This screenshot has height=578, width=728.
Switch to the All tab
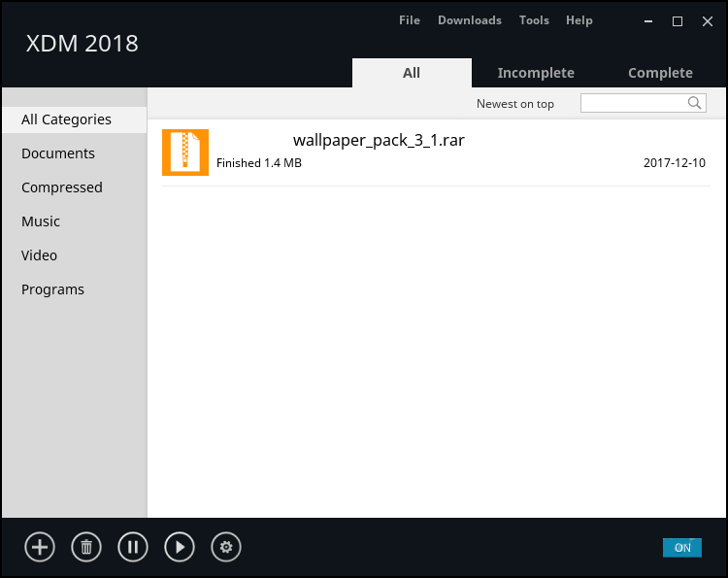pos(412,73)
